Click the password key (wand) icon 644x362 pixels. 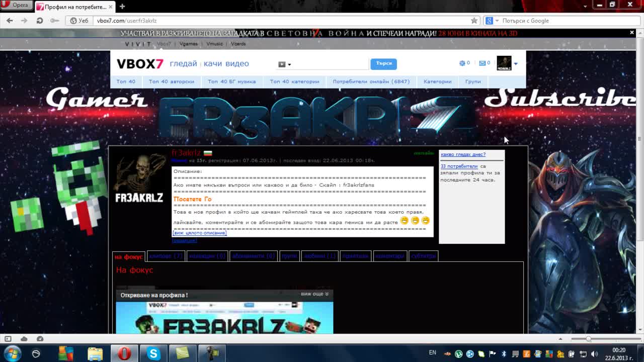(54, 21)
